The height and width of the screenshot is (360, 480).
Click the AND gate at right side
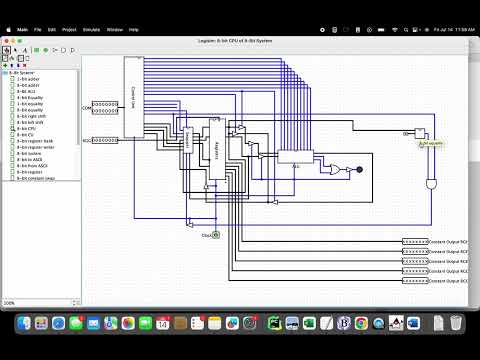click(x=431, y=184)
